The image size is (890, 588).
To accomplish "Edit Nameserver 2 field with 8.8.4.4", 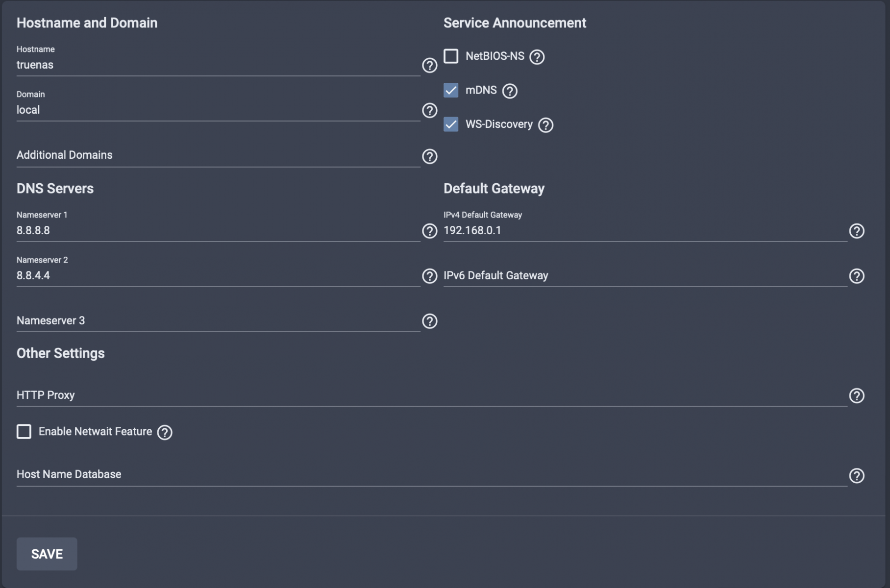I will click(218, 275).
